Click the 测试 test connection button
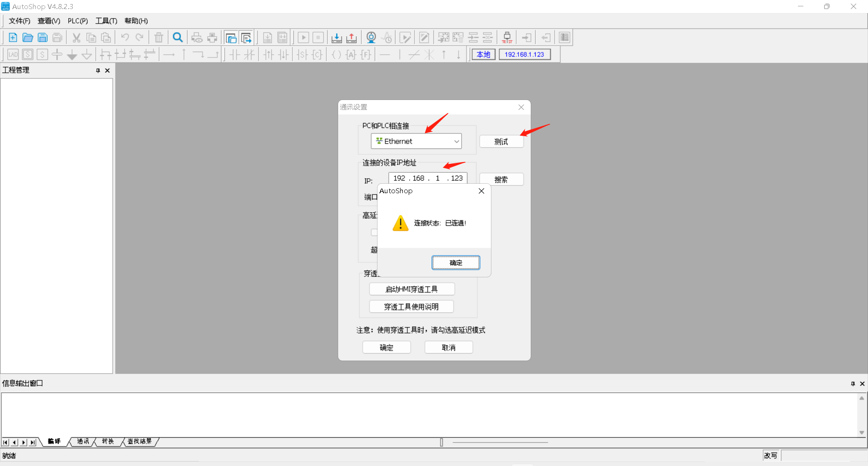This screenshot has height=466, width=868. click(x=501, y=142)
